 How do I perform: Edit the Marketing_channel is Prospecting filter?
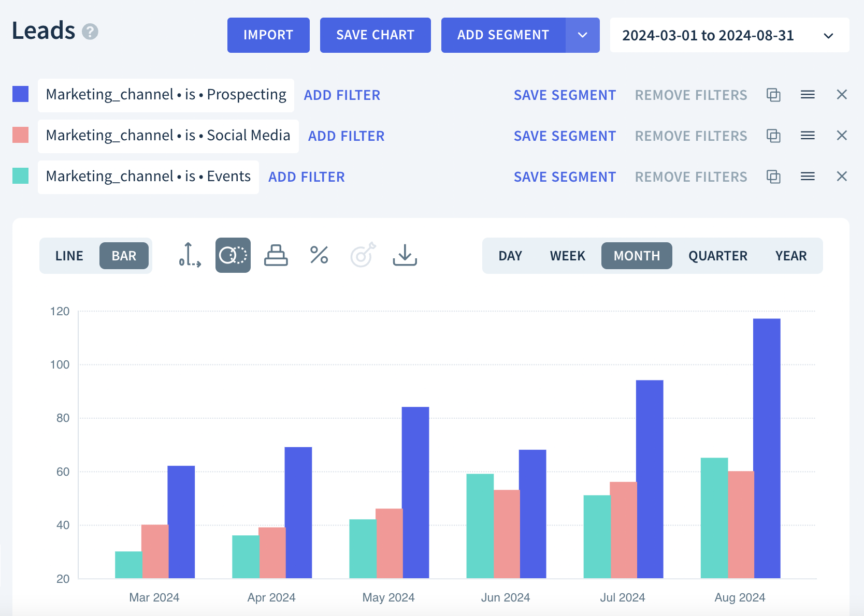[x=166, y=95]
